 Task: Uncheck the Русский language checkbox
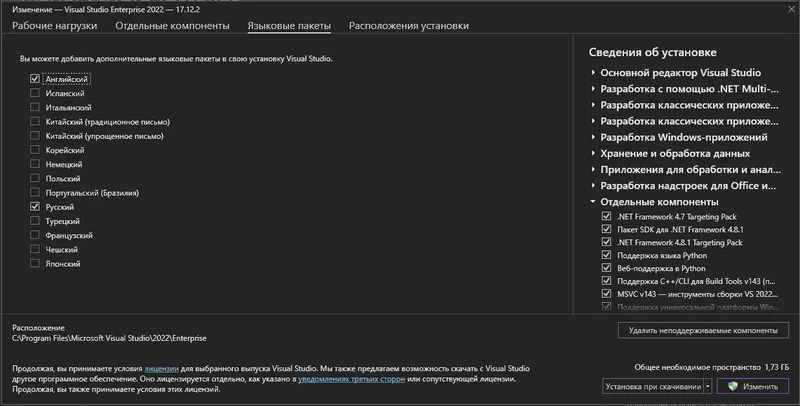point(36,206)
